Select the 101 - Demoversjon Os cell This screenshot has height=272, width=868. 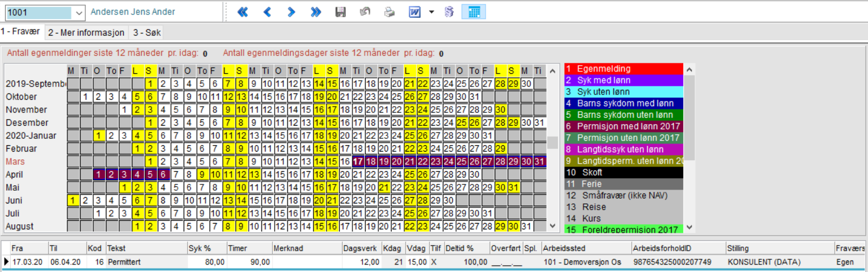click(x=586, y=262)
